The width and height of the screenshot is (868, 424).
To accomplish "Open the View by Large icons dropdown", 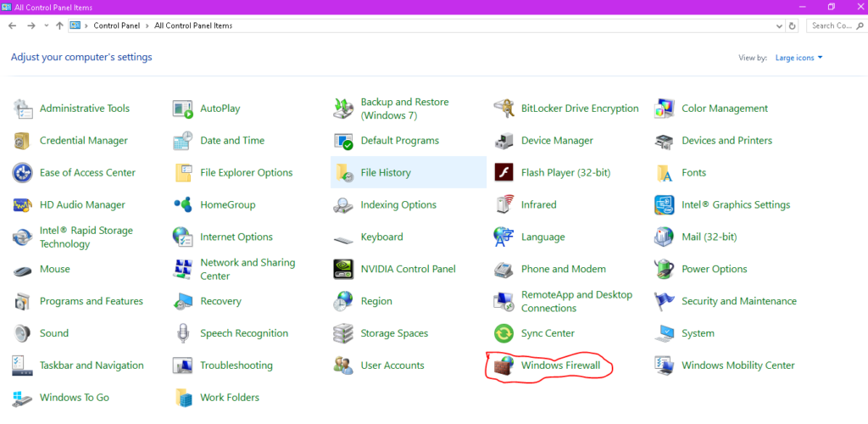I will coord(798,58).
